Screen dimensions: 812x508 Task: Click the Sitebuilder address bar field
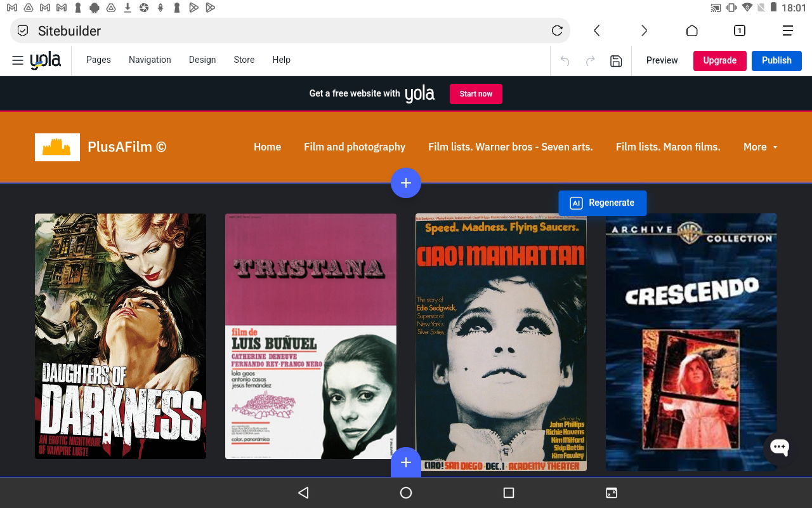point(290,30)
